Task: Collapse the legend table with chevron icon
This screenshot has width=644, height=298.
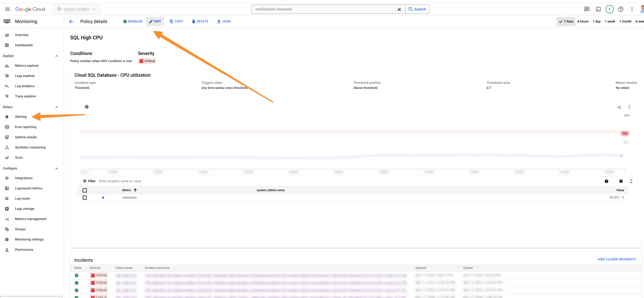Action: pos(631,181)
